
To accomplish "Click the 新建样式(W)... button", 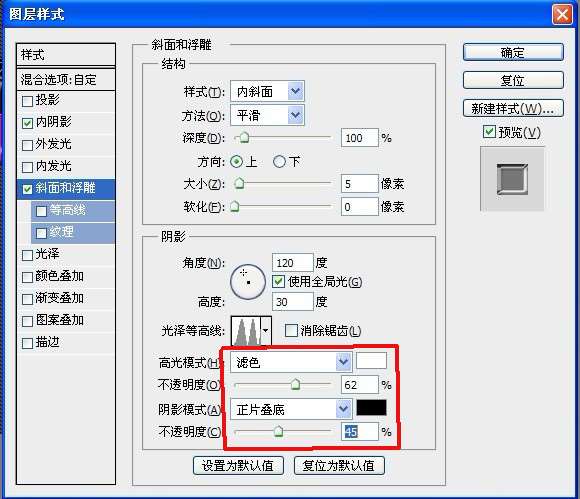I will pyautogui.click(x=513, y=108).
